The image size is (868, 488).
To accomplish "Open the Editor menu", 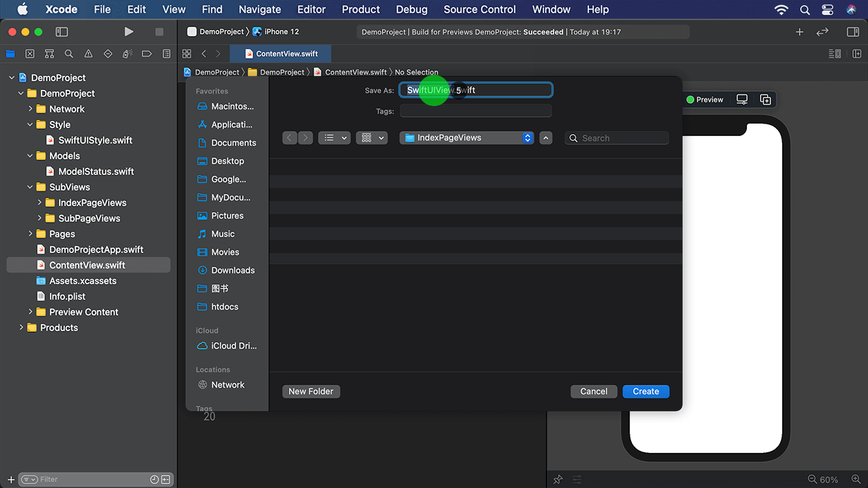I will (x=312, y=10).
